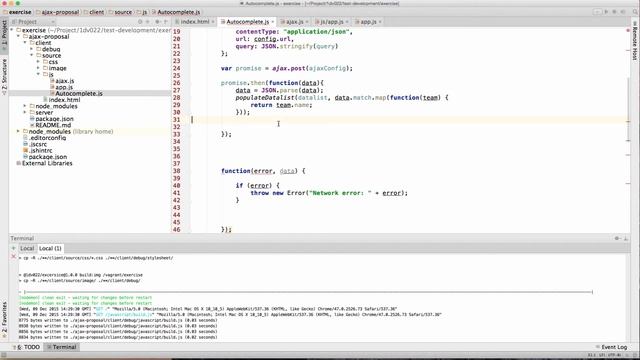The height and width of the screenshot is (360, 640).
Task: Select External Libraries in the project tree
Action: pyautogui.click(x=47, y=163)
